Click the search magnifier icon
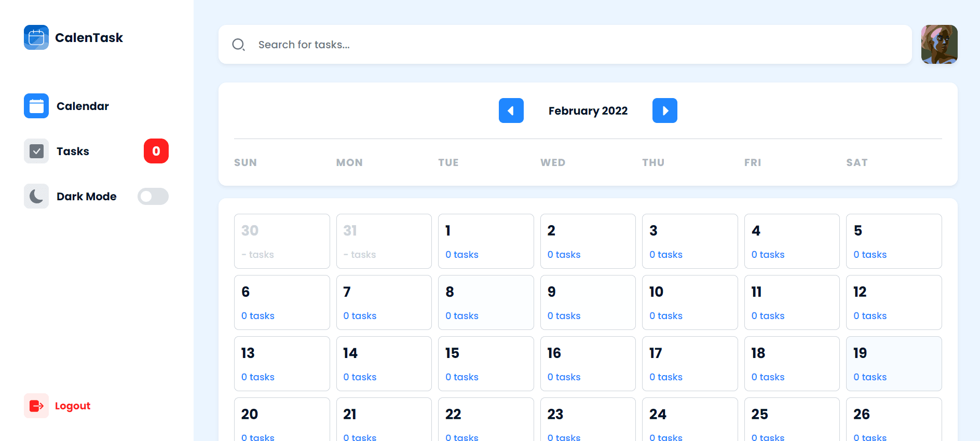 pos(239,45)
